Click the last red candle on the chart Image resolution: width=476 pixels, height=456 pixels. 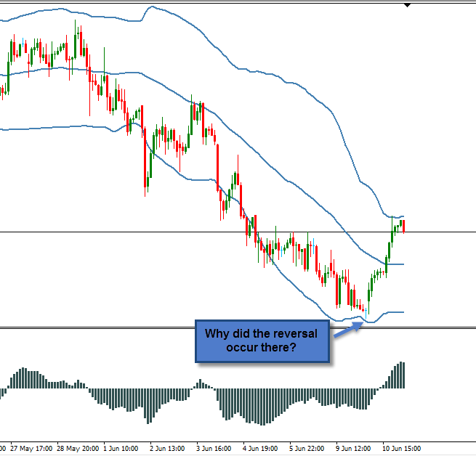[x=404, y=225]
